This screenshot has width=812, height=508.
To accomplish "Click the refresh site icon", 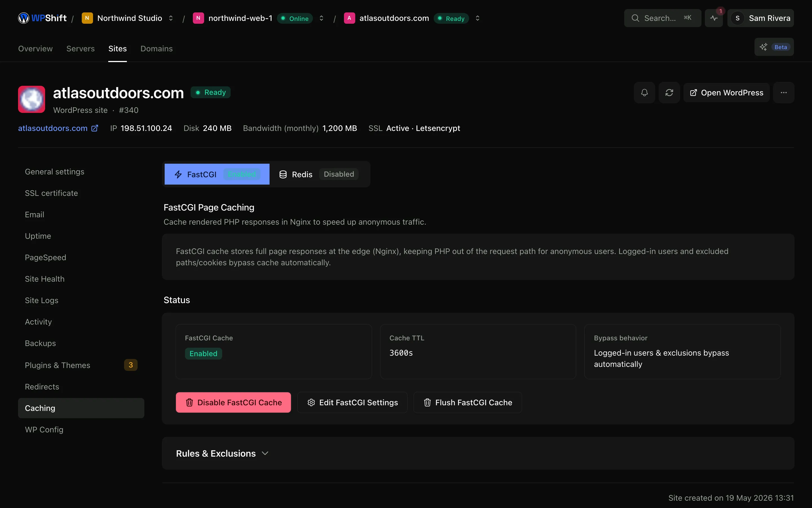I will 669,92.
